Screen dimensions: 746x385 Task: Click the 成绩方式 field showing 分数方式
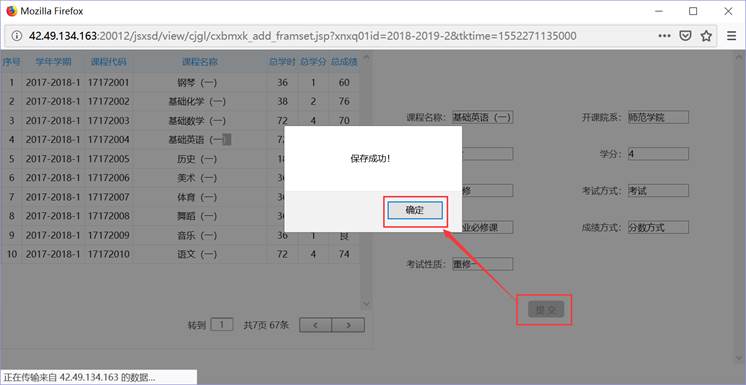click(658, 227)
